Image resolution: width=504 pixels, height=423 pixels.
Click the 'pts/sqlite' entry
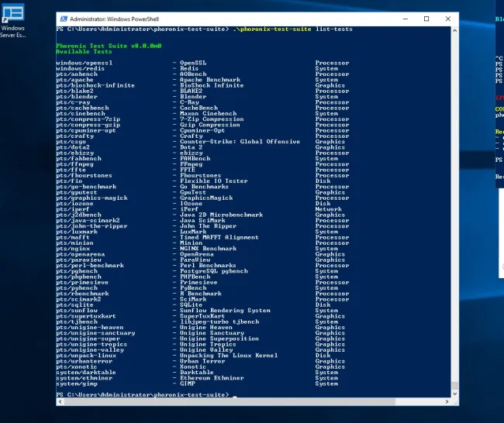(74, 304)
